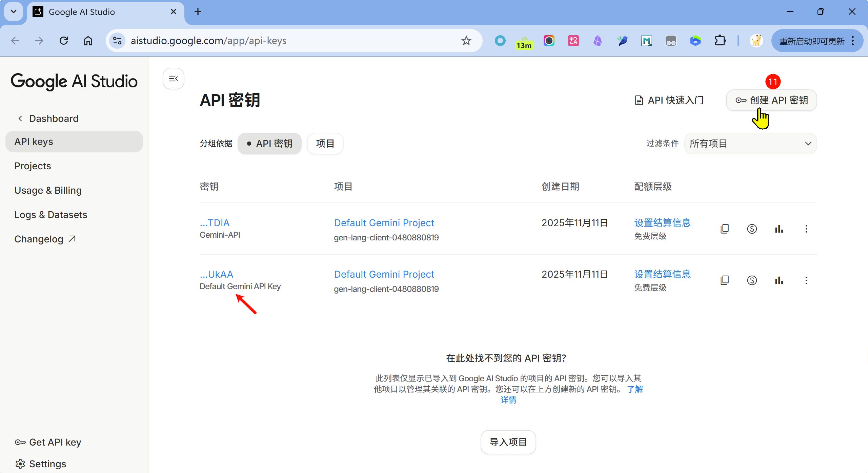This screenshot has height=473, width=868.
Task: Open billing icon for ...UkAA key
Action: (x=752, y=280)
